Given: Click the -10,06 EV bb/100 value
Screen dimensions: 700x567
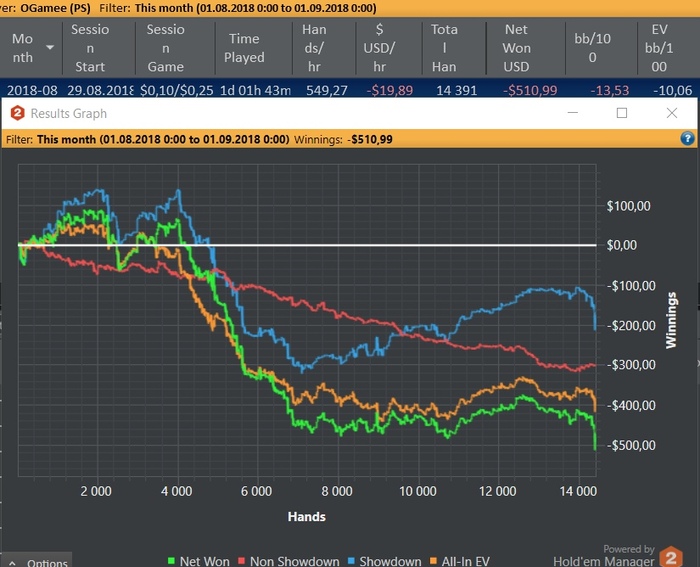Looking at the screenshot, I should 673,90.
